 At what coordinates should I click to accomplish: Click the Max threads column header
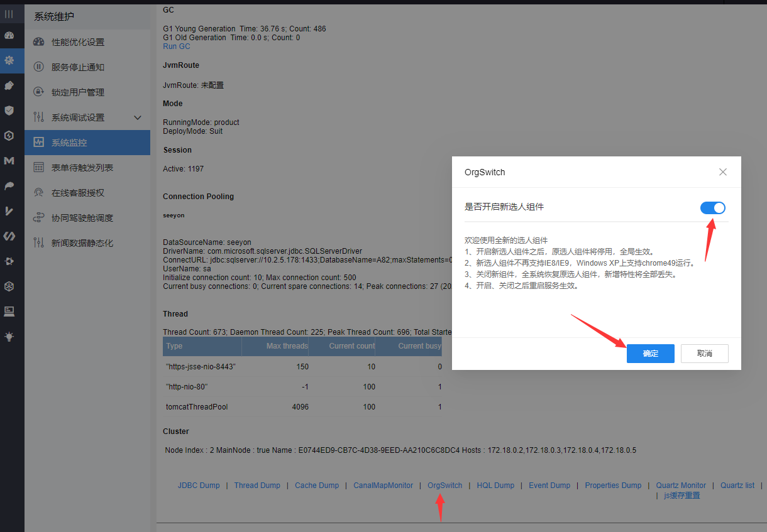275,346
